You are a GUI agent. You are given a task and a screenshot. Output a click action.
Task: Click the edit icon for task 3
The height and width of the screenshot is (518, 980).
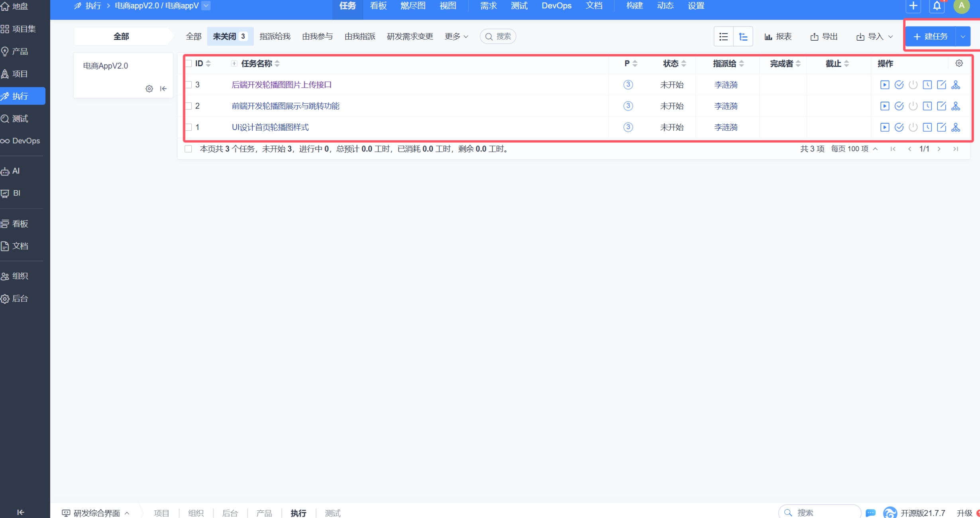pos(941,85)
